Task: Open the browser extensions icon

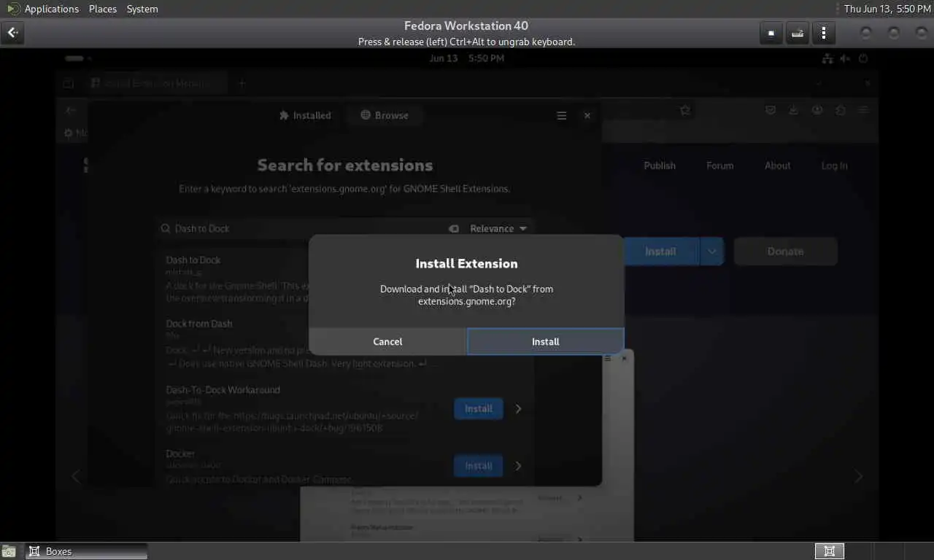Action: tap(841, 110)
